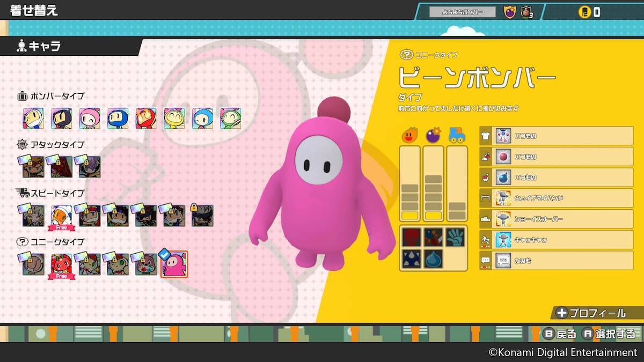Screen dimensions: 644x362
Task: Pick the light-blue Aqua Bomber character icon
Action: click(202, 118)
